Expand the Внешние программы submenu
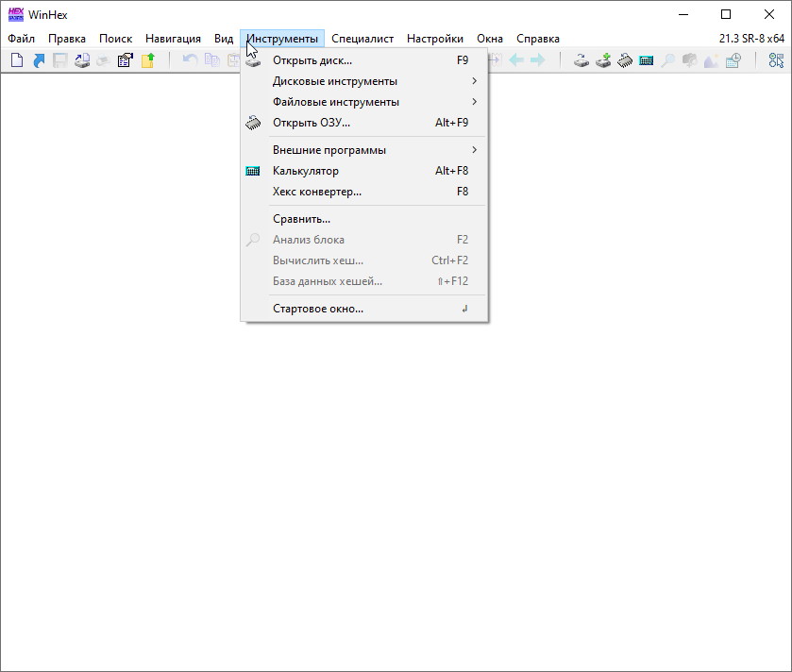 tap(364, 150)
